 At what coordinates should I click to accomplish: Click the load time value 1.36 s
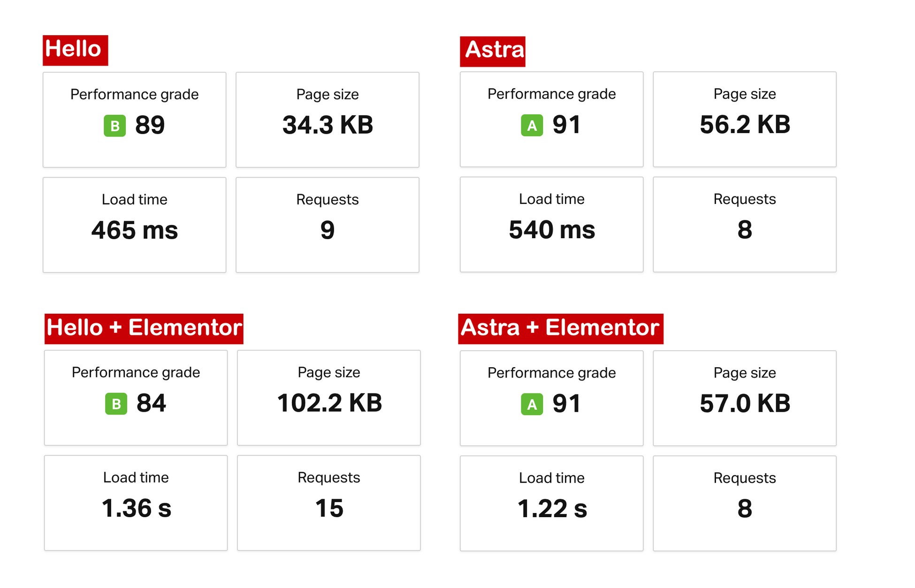click(137, 508)
